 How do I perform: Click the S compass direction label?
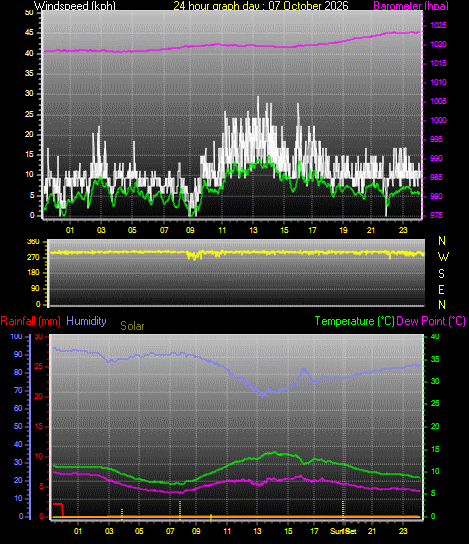tap(441, 274)
